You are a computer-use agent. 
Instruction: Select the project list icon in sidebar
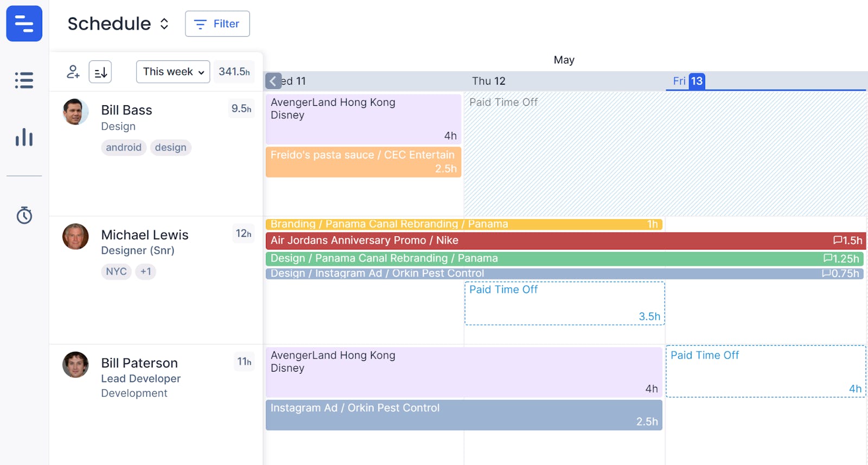pyautogui.click(x=24, y=80)
